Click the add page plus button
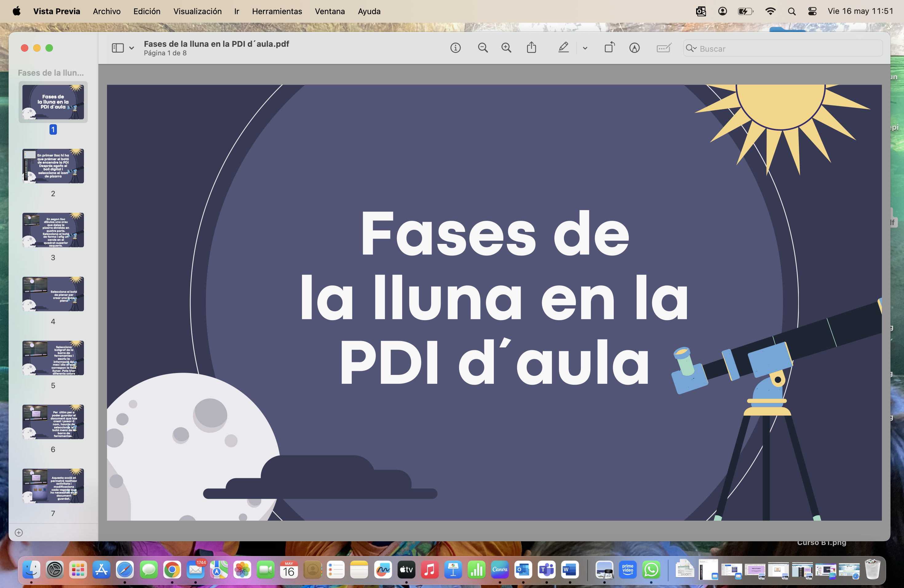This screenshot has width=904, height=588. pos(19,533)
